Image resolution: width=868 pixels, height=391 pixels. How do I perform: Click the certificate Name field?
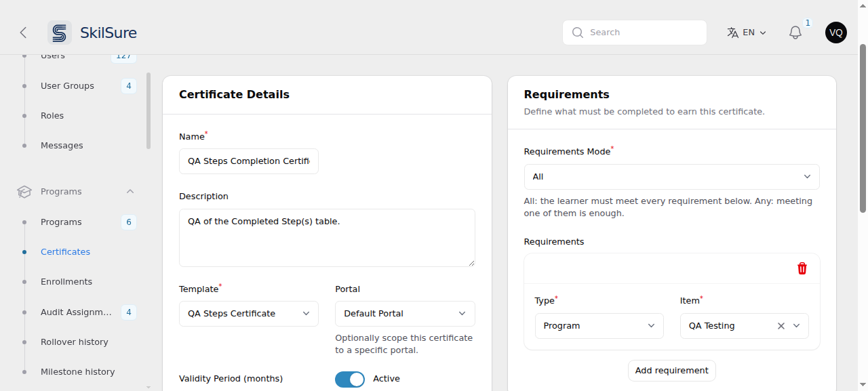tap(249, 161)
